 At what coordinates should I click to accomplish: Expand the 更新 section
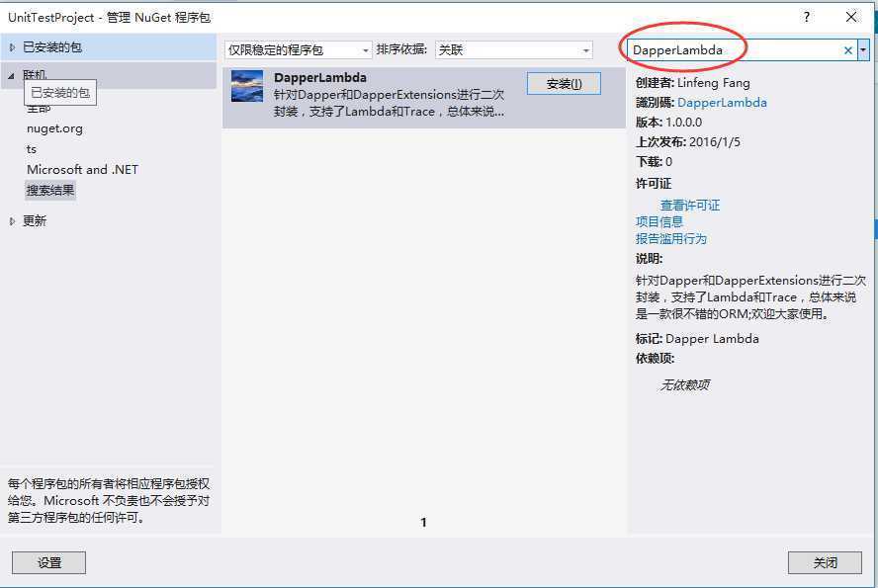(12, 221)
